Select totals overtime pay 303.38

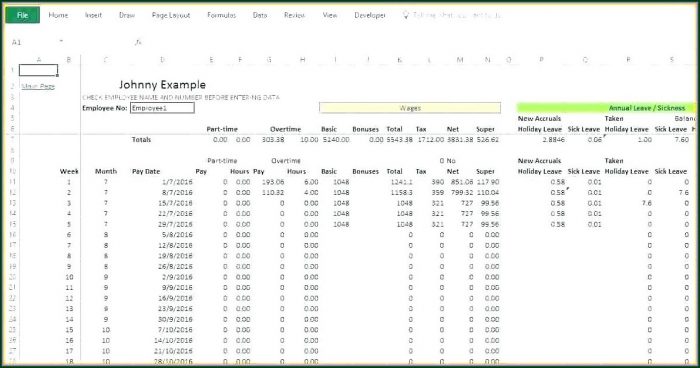point(273,139)
